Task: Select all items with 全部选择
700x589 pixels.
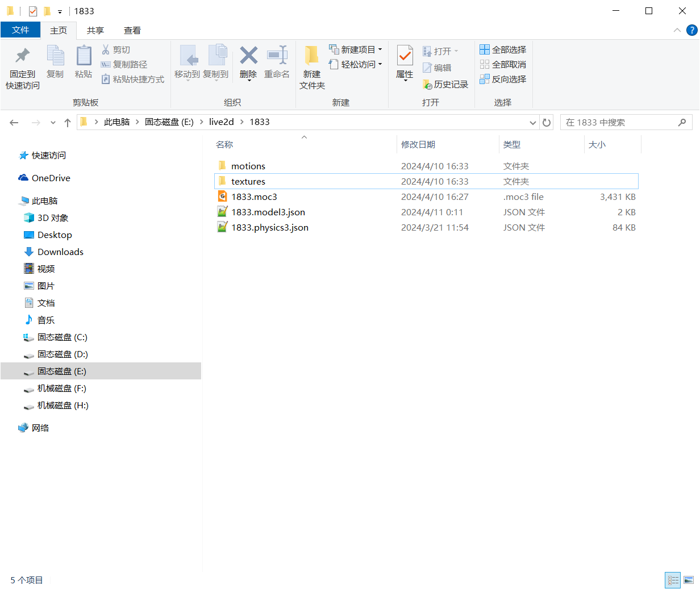Action: coord(503,50)
